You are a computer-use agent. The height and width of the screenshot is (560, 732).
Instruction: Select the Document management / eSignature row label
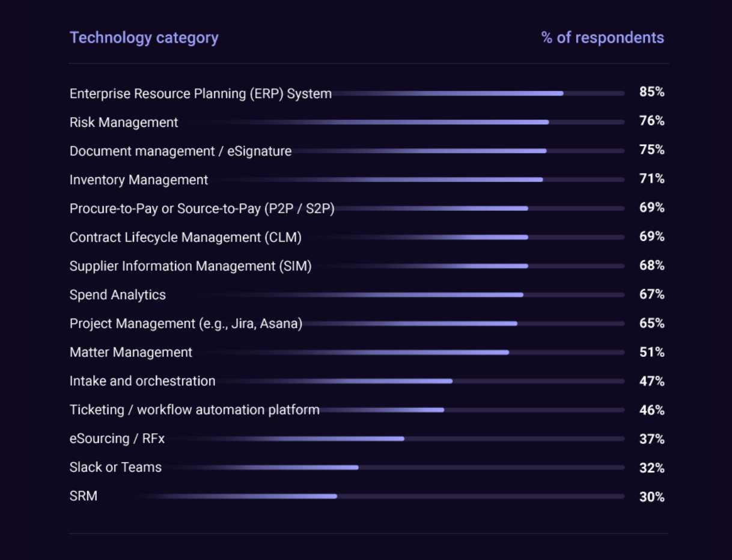coord(181,151)
